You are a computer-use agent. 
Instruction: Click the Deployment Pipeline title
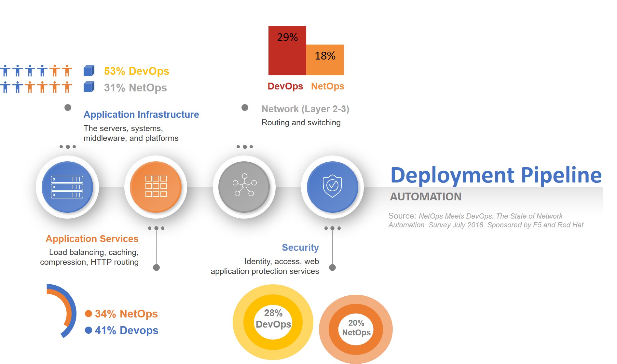point(496,175)
